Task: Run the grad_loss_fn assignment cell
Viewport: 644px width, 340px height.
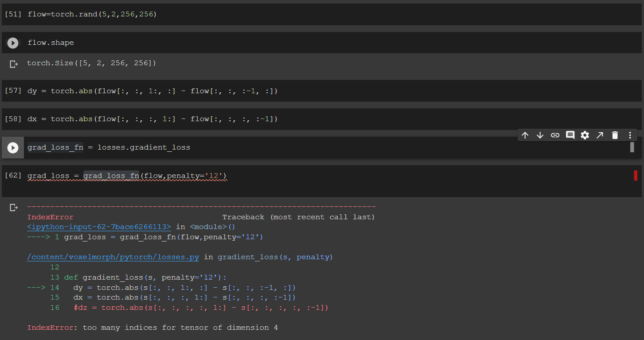Action: pyautogui.click(x=12, y=147)
